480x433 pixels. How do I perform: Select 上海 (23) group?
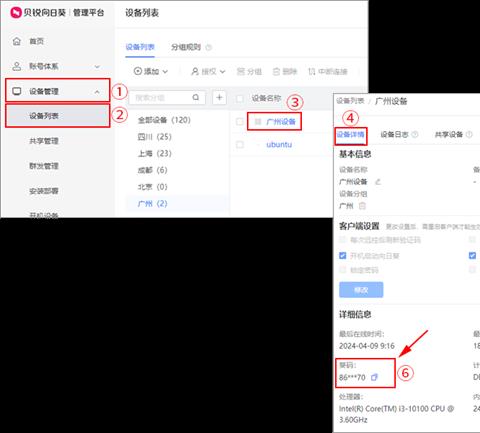[x=155, y=153]
